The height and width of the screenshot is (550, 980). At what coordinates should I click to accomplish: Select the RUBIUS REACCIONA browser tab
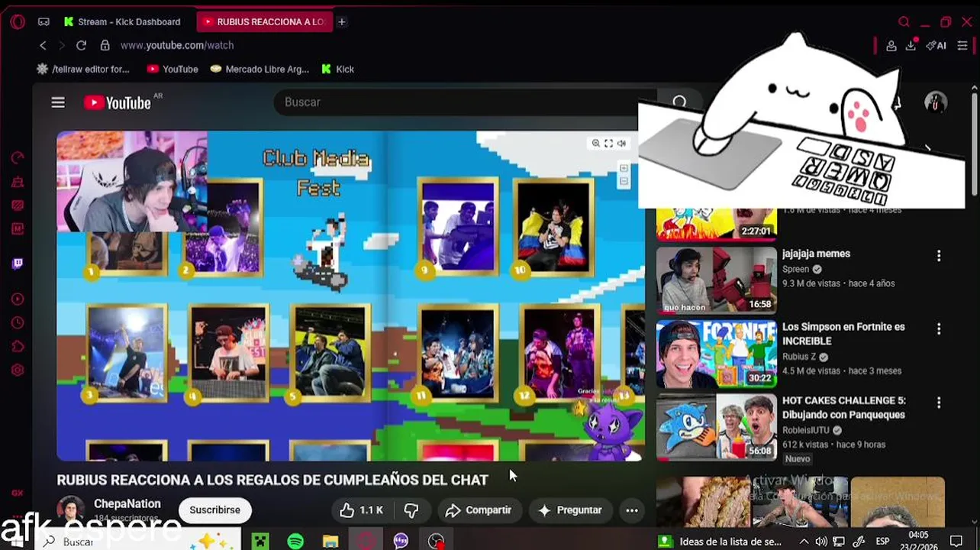point(264,21)
